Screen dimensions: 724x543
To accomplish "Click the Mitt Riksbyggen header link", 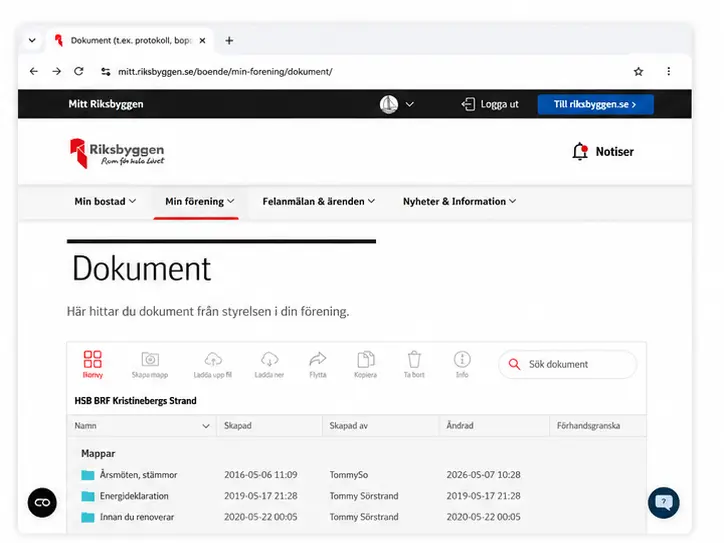I will coord(106,104).
